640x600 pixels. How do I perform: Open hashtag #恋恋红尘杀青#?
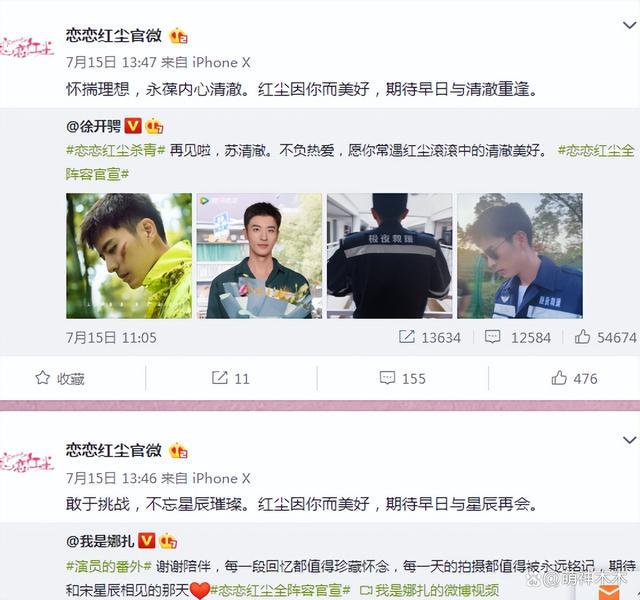pos(116,151)
